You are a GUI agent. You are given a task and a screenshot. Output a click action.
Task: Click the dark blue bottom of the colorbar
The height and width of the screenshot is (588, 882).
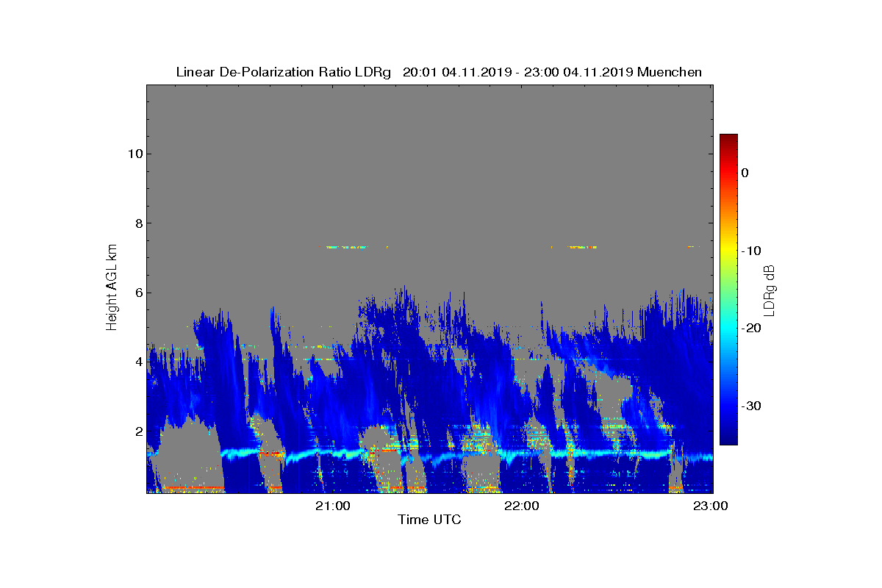pyautogui.click(x=728, y=439)
